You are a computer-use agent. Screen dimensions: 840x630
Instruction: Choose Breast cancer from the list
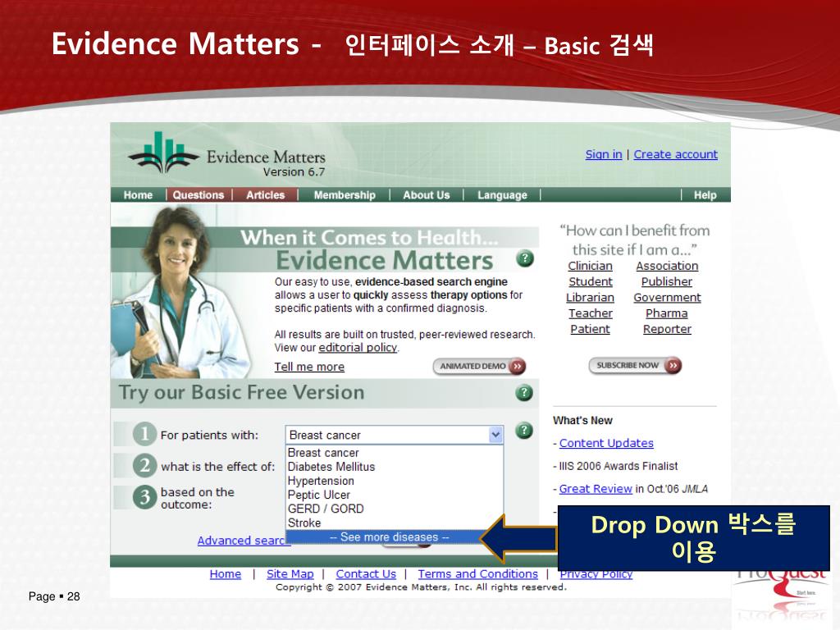[x=395, y=453]
